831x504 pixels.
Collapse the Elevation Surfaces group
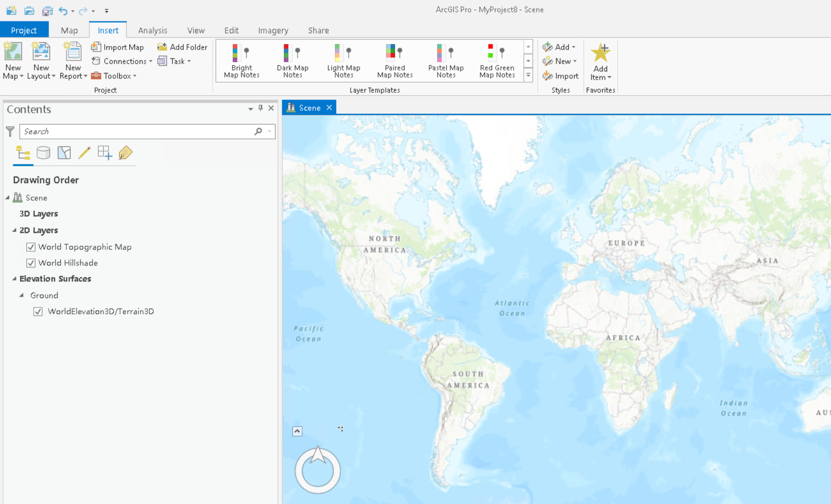(x=14, y=279)
